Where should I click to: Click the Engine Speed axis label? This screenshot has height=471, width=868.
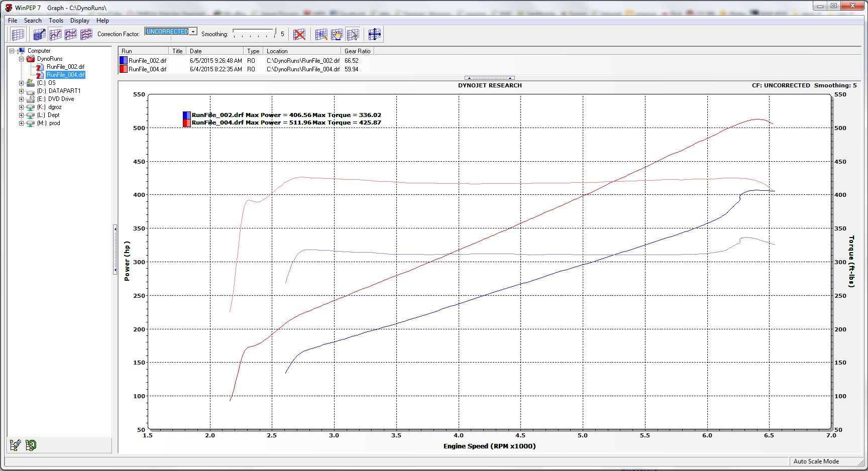(x=489, y=446)
